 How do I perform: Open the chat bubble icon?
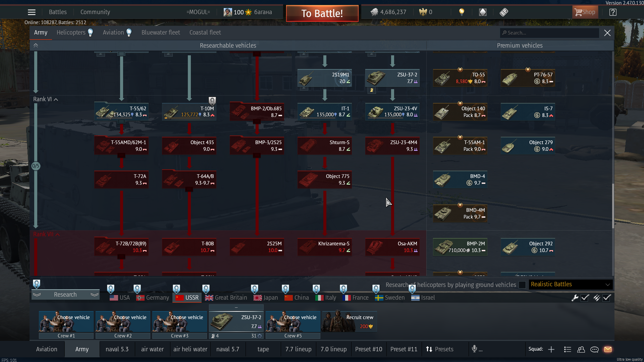coord(594,349)
